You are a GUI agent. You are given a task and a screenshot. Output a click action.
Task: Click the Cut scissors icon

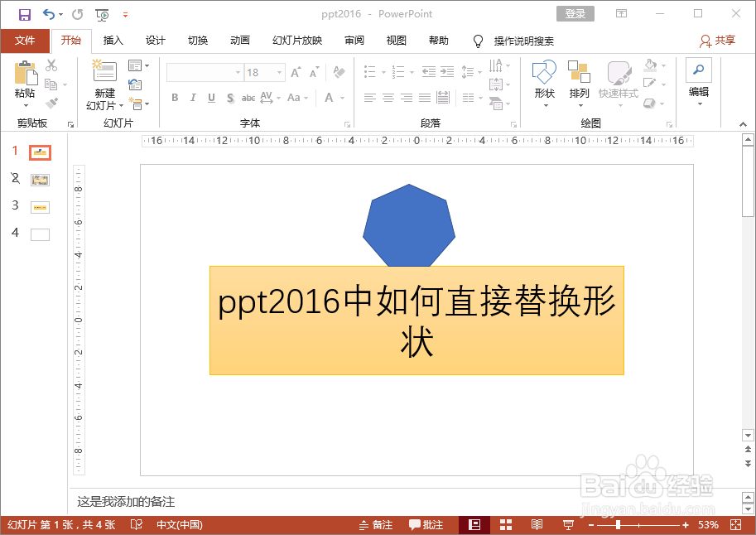pos(51,65)
